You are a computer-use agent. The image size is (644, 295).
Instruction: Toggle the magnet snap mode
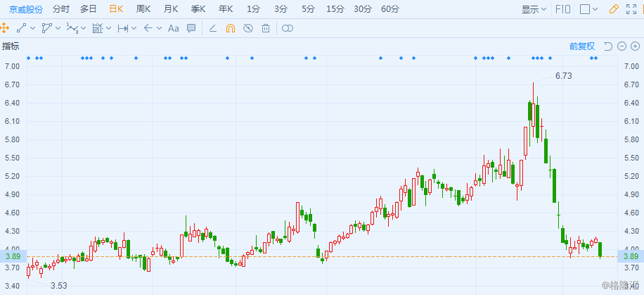coord(231,28)
